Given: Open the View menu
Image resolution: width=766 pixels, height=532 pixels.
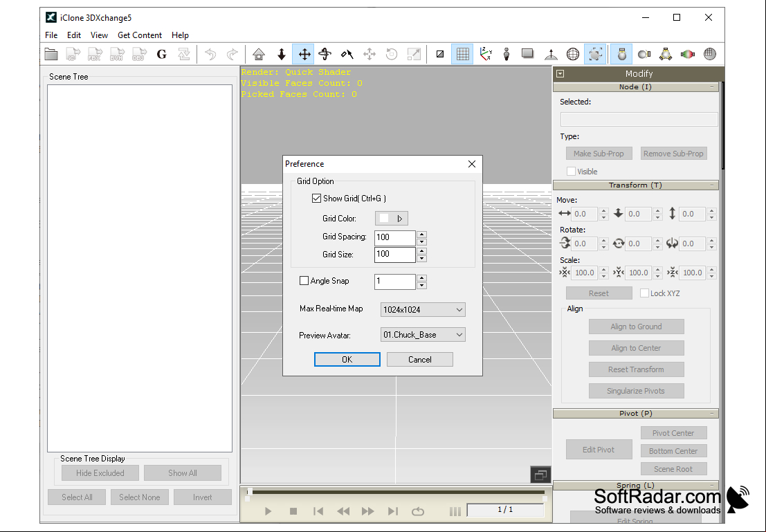Looking at the screenshot, I should [x=99, y=35].
